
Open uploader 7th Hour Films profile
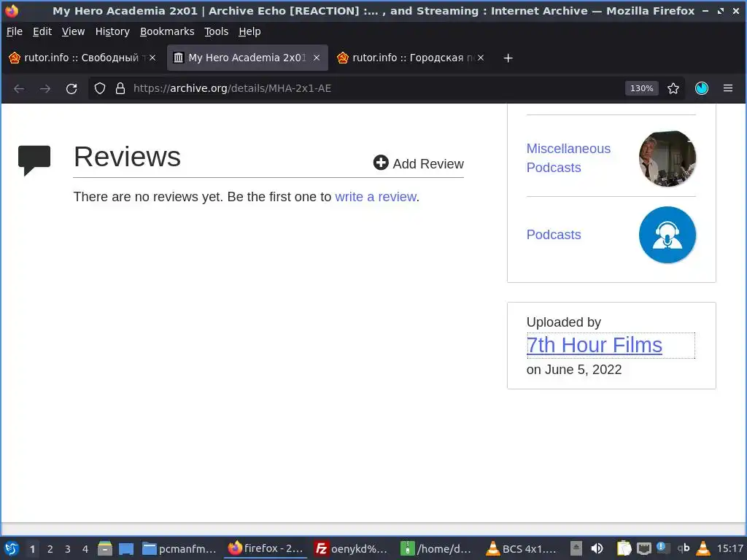(x=594, y=345)
